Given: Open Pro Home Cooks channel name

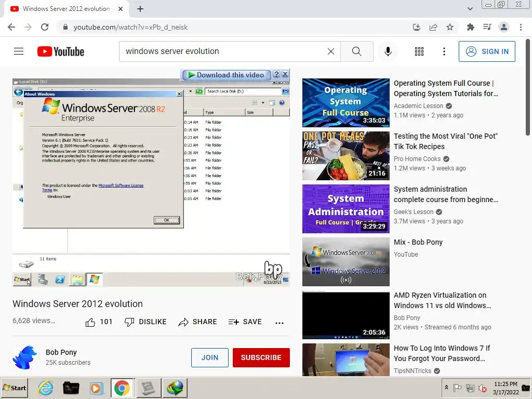Looking at the screenshot, I should [x=417, y=159].
